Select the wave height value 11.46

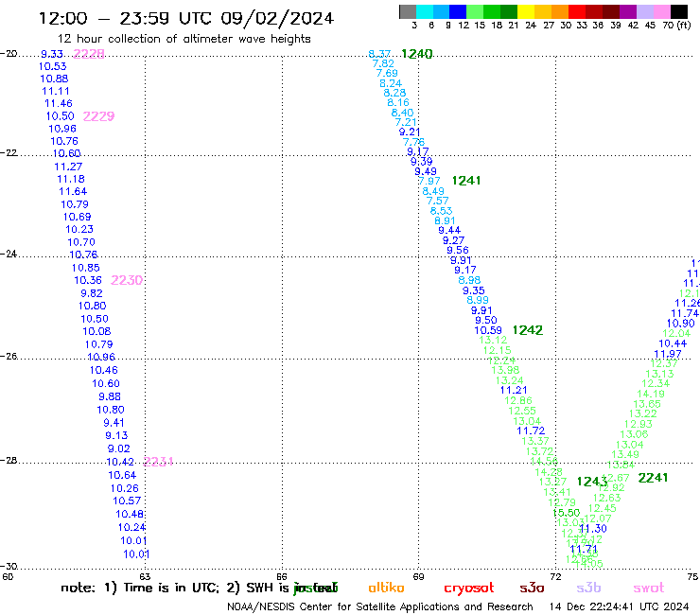58,104
